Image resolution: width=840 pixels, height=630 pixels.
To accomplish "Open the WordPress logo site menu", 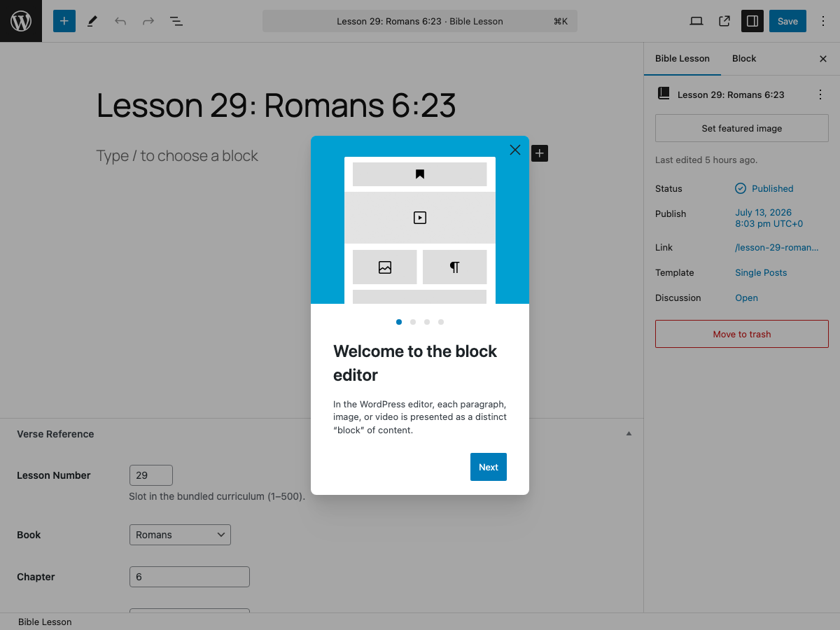I will (21, 21).
